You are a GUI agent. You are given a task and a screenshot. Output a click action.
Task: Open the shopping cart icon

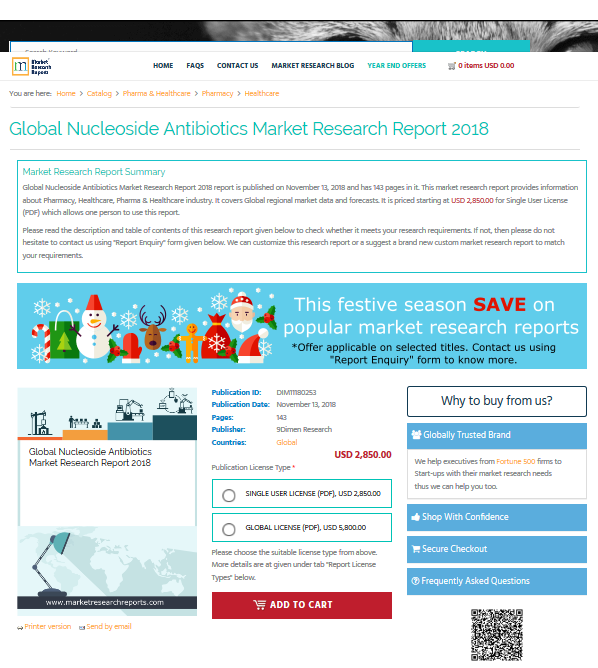point(451,66)
